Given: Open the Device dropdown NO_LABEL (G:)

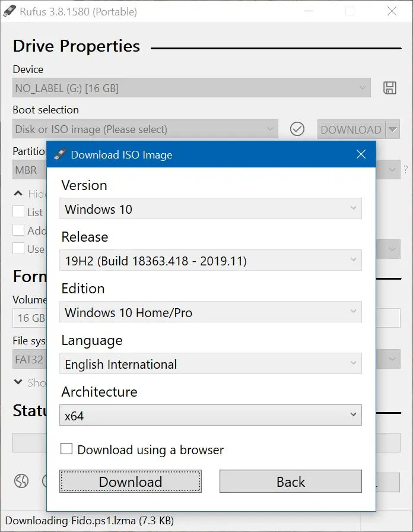Looking at the screenshot, I should click(192, 88).
